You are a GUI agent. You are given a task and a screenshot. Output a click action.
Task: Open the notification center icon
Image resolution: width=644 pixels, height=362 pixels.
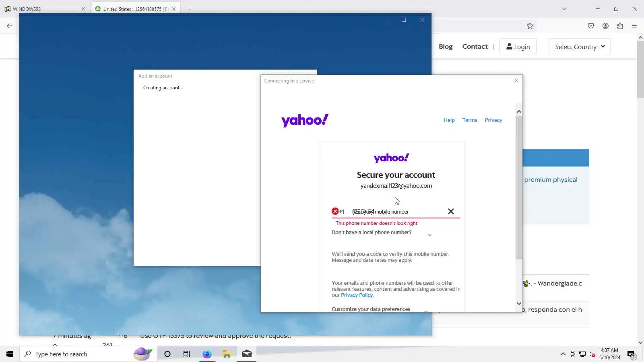[x=631, y=354]
